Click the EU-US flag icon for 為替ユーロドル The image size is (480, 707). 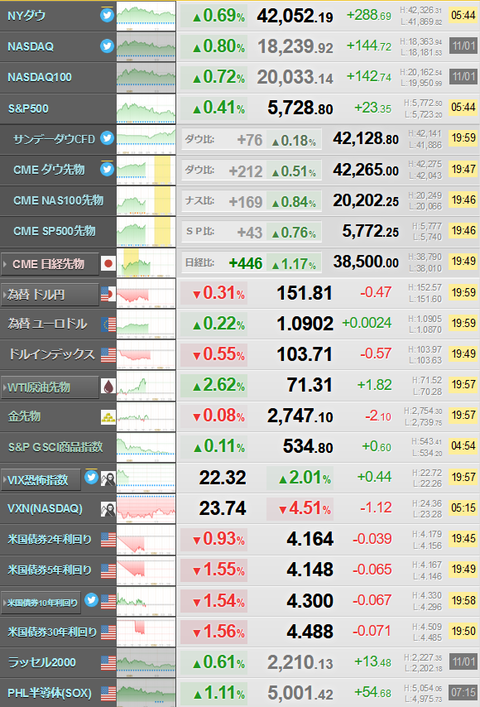pos(108,324)
